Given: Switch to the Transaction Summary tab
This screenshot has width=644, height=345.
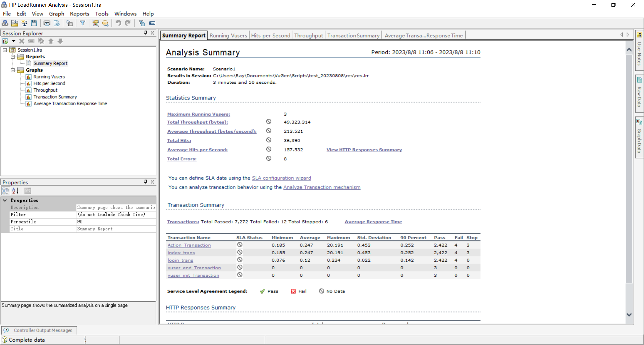Looking at the screenshot, I should pyautogui.click(x=353, y=36).
